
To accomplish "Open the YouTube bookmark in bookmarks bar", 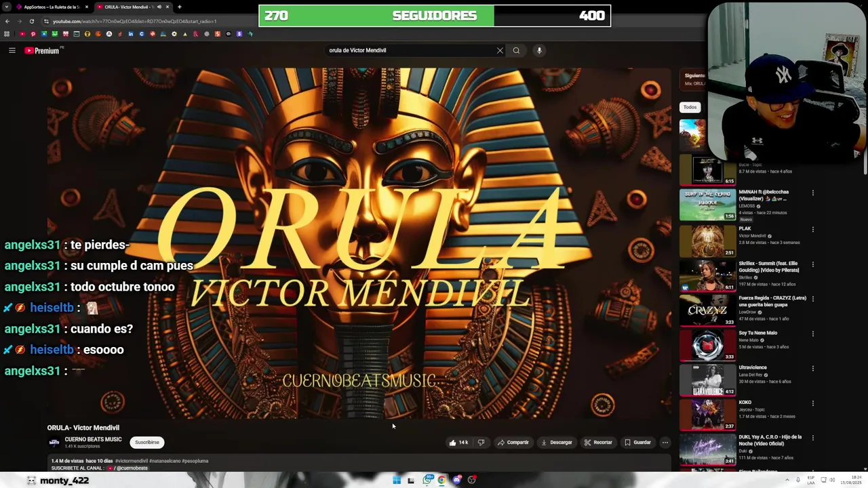I will [x=22, y=34].
